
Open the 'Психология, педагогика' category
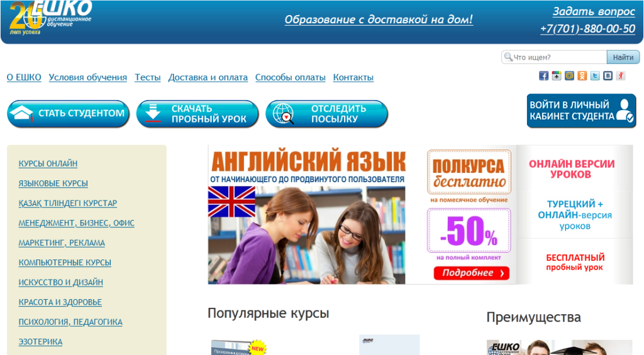(x=70, y=322)
